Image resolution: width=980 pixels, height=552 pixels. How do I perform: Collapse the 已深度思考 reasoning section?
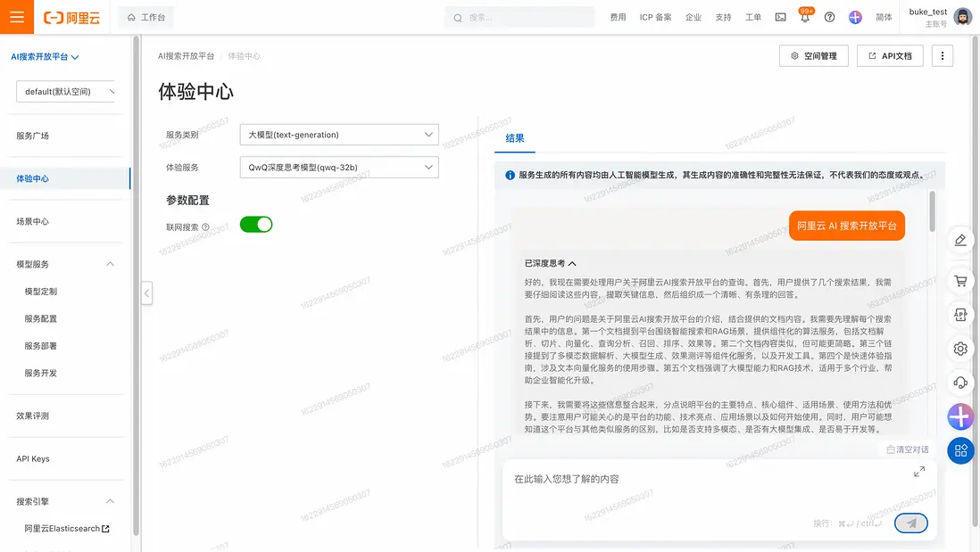pyautogui.click(x=551, y=263)
